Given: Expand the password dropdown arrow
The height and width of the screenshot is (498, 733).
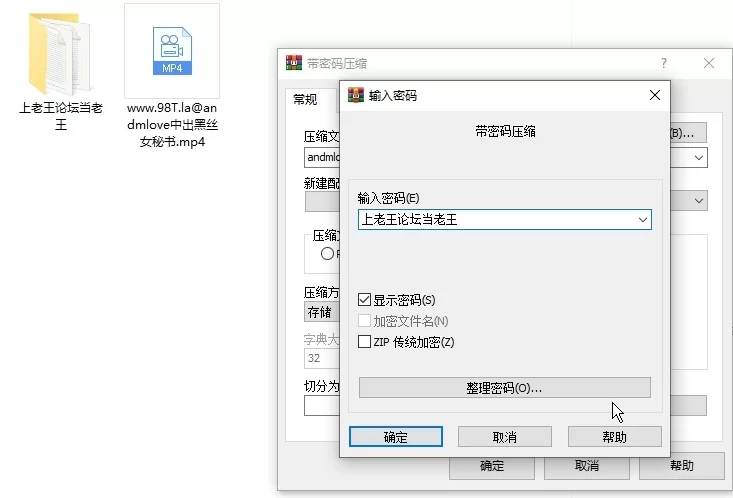Looking at the screenshot, I should (643, 220).
